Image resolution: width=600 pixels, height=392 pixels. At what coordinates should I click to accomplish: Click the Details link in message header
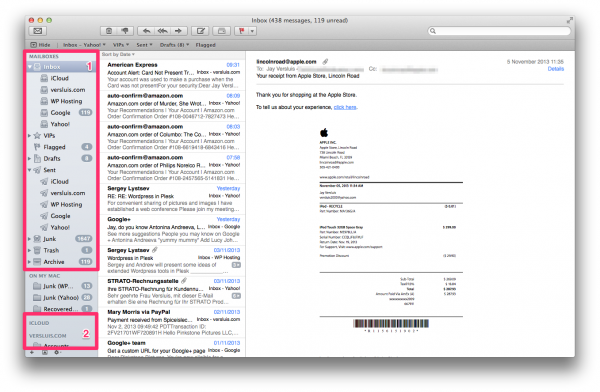[556, 69]
